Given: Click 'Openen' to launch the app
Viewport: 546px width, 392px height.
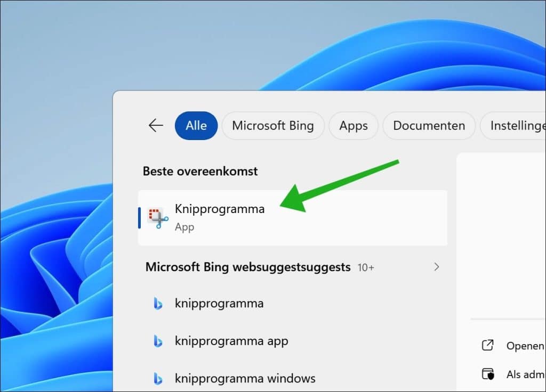Looking at the screenshot, I should pyautogui.click(x=525, y=346).
